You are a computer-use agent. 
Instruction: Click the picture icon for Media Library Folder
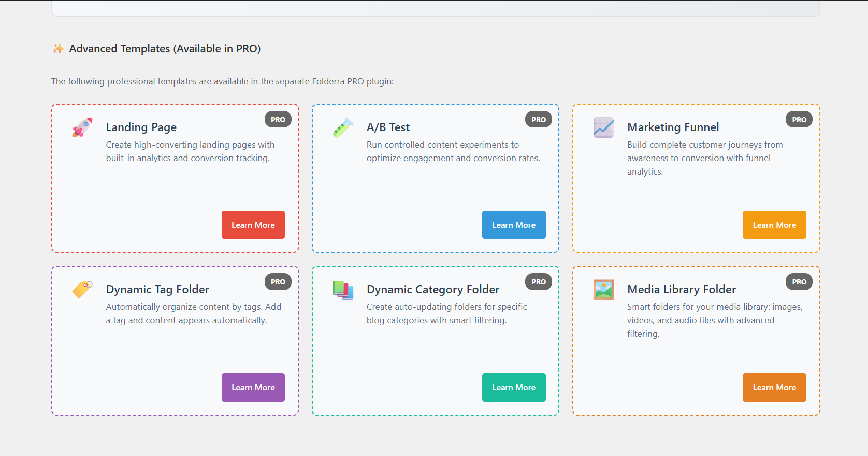603,290
